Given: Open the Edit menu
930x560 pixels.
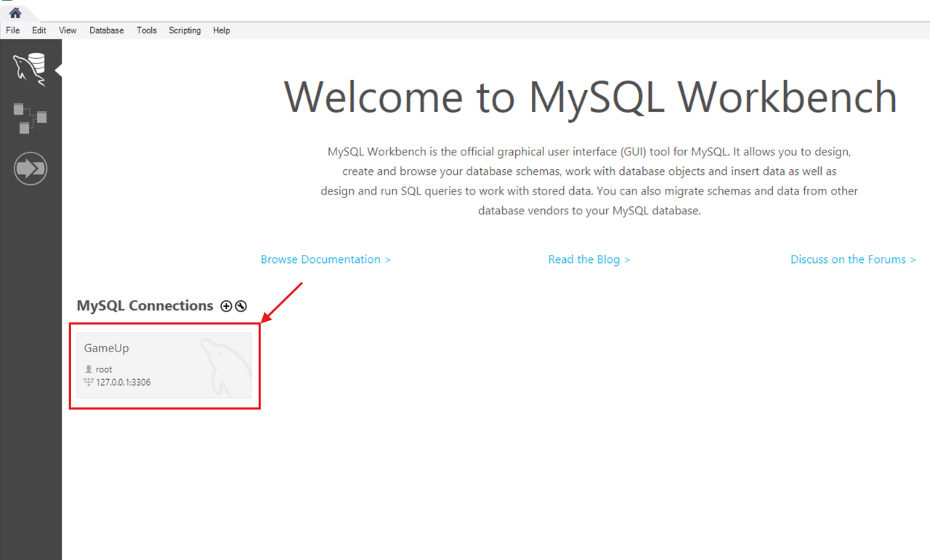Looking at the screenshot, I should pos(39,31).
